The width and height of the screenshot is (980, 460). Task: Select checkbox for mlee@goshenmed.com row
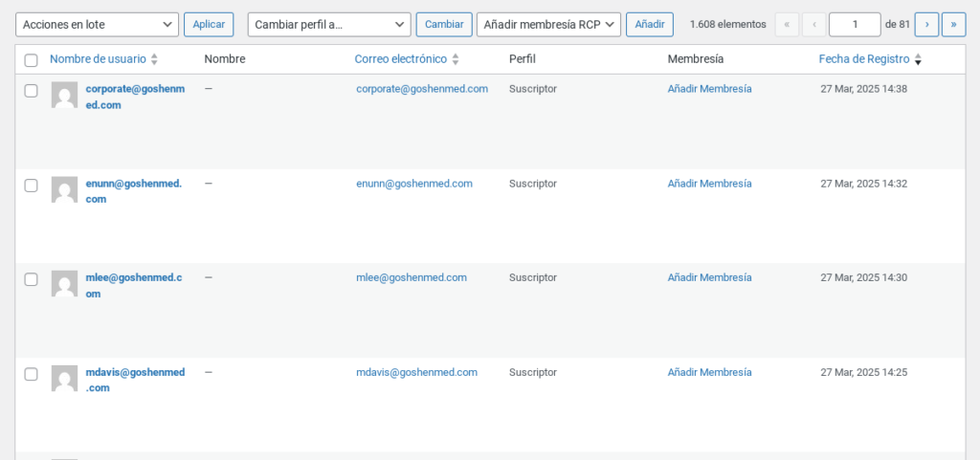[x=32, y=279]
